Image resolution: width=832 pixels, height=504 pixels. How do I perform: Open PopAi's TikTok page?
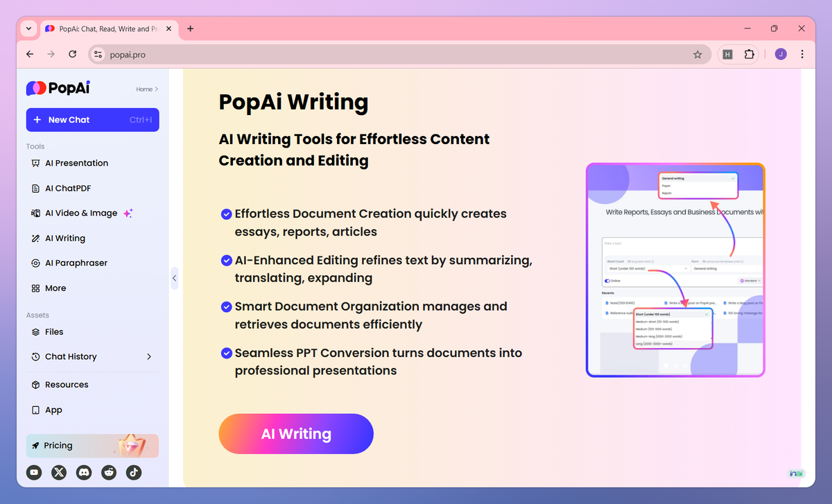pos(134,472)
